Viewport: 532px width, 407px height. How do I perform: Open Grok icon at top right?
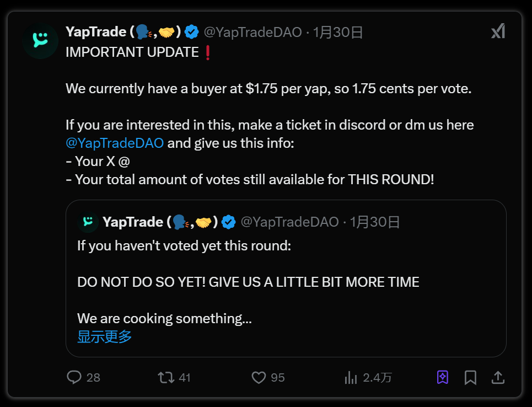pos(498,32)
